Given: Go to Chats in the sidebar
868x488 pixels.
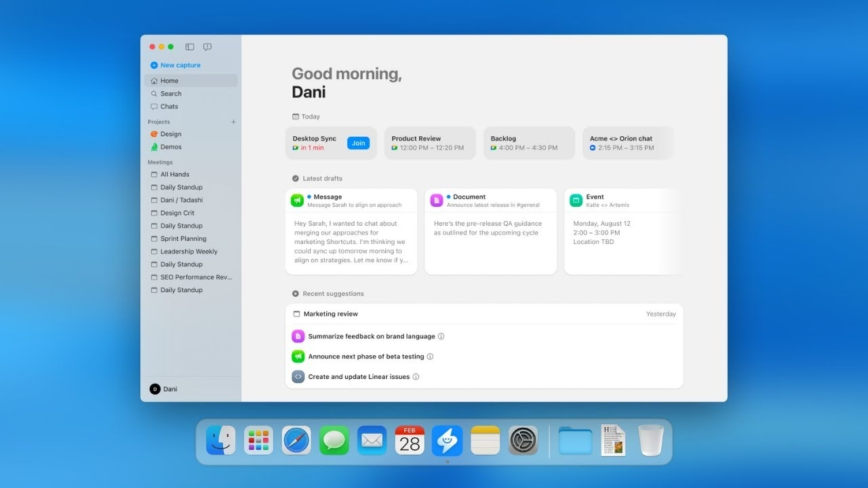Looking at the screenshot, I should point(169,106).
